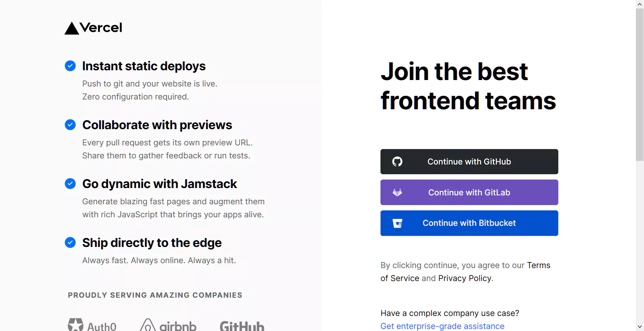Viewport: 644px width, 331px height.
Task: Click the vertical scrollbar thumb
Action: tap(640, 84)
